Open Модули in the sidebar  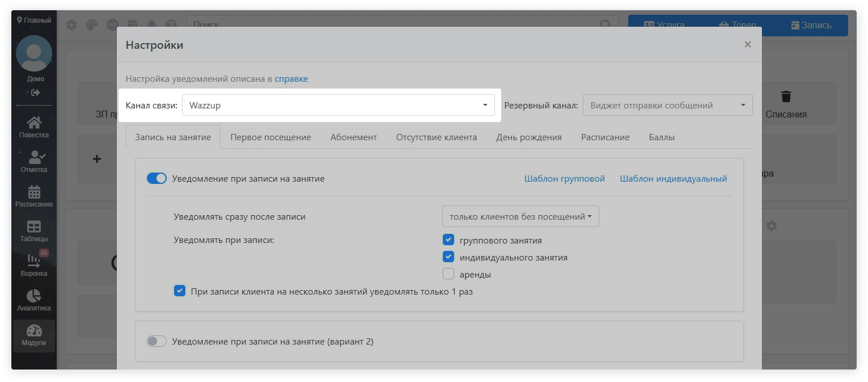34,335
